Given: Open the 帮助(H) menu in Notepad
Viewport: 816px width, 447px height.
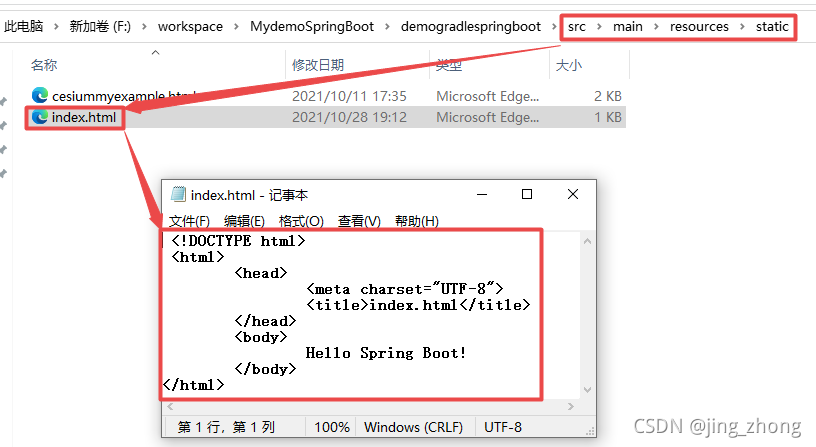Looking at the screenshot, I should [x=417, y=221].
